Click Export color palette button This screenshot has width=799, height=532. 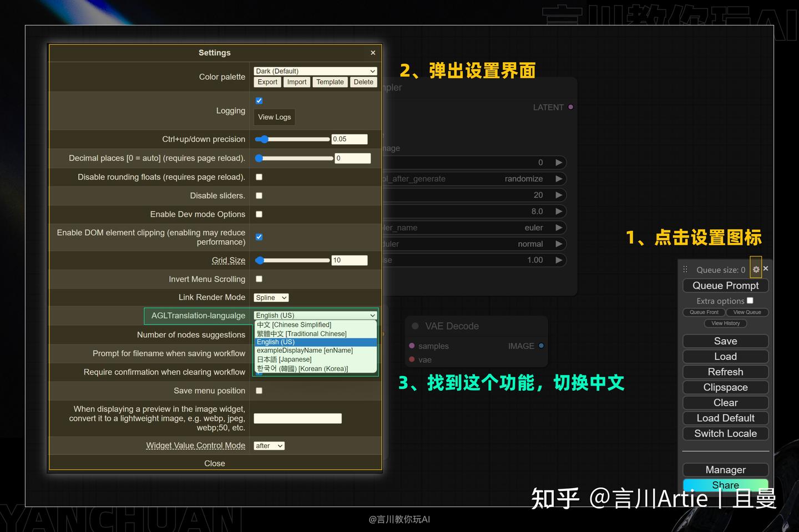click(267, 82)
